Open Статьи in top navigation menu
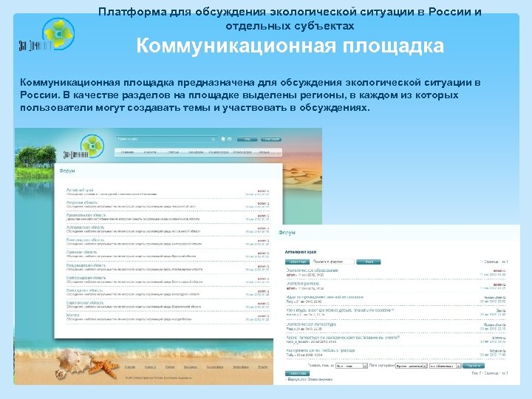 pyautogui.click(x=173, y=152)
